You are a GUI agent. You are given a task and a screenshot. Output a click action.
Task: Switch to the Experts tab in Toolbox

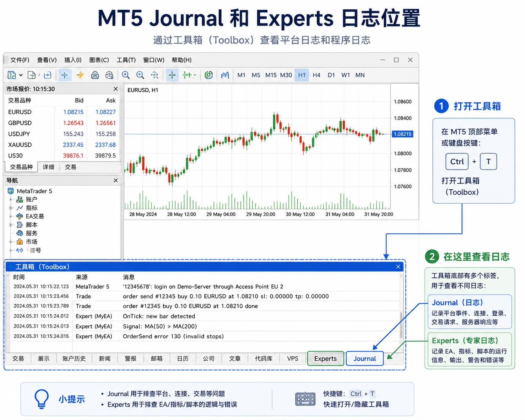coord(325,359)
